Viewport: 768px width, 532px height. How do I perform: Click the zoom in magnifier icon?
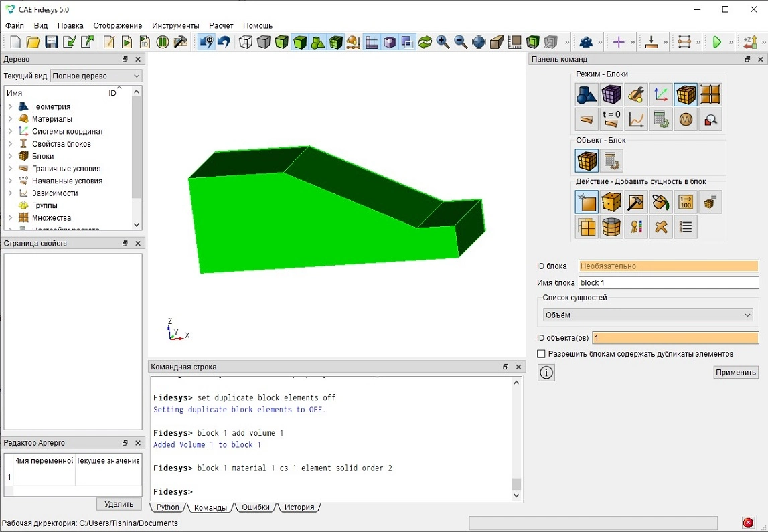443,42
